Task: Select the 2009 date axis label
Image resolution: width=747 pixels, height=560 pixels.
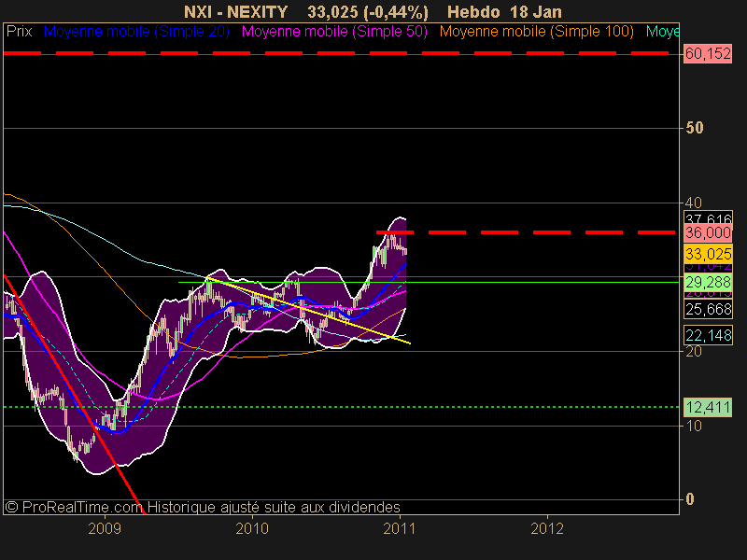Action: (x=105, y=528)
